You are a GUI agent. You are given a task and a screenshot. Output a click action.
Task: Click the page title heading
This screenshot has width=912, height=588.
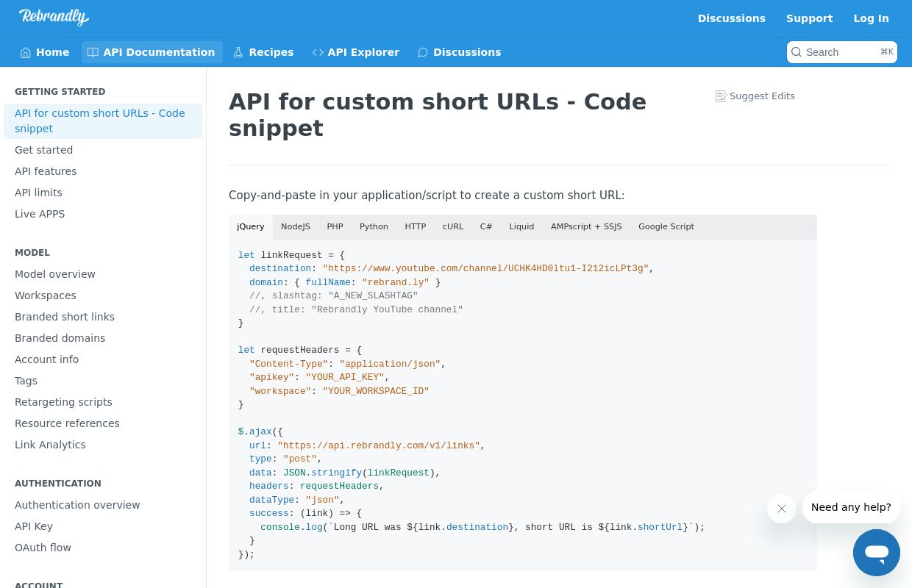click(x=438, y=115)
